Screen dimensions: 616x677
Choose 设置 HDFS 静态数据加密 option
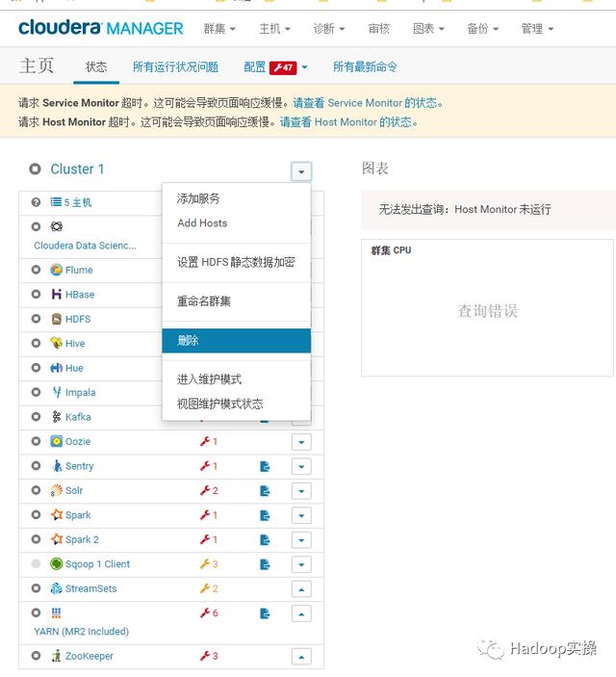click(237, 262)
